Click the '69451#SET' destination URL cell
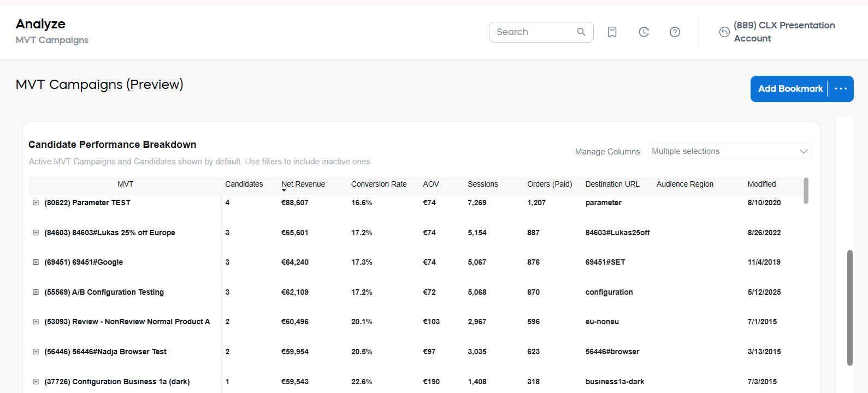This screenshot has width=868, height=393. click(605, 262)
